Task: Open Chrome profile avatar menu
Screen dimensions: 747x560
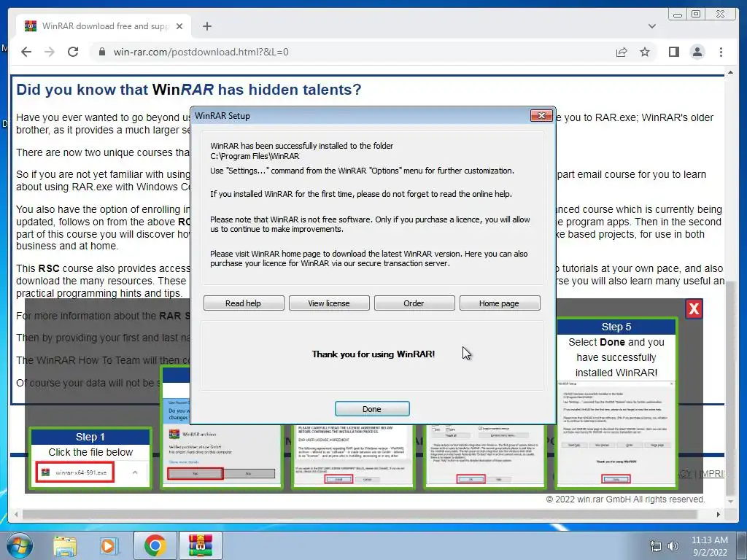Action: click(x=697, y=52)
